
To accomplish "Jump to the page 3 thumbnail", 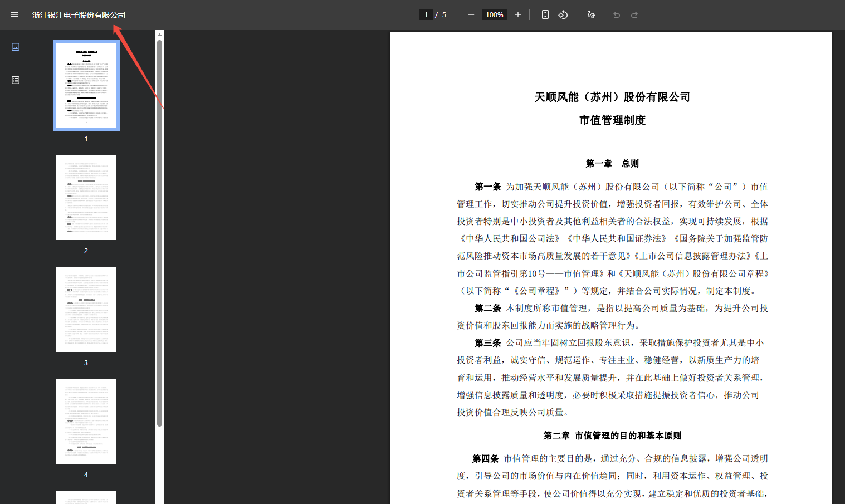I will (86, 310).
